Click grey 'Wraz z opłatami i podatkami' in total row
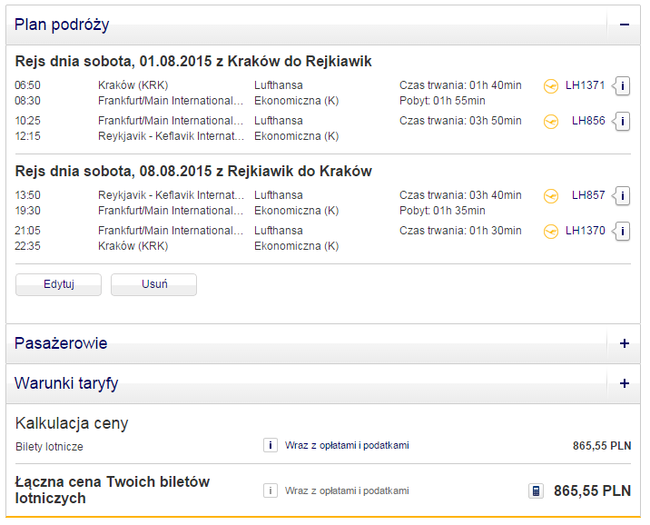 347,491
